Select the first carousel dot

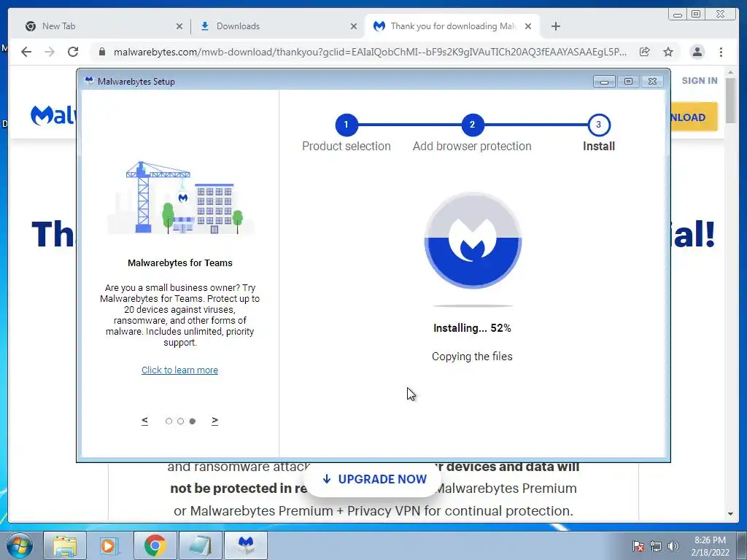point(169,421)
